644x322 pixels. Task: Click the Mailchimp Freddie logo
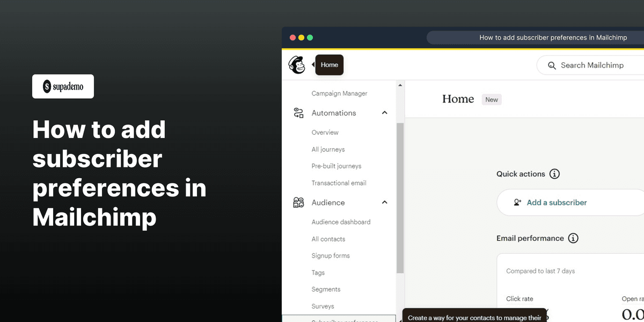297,64
